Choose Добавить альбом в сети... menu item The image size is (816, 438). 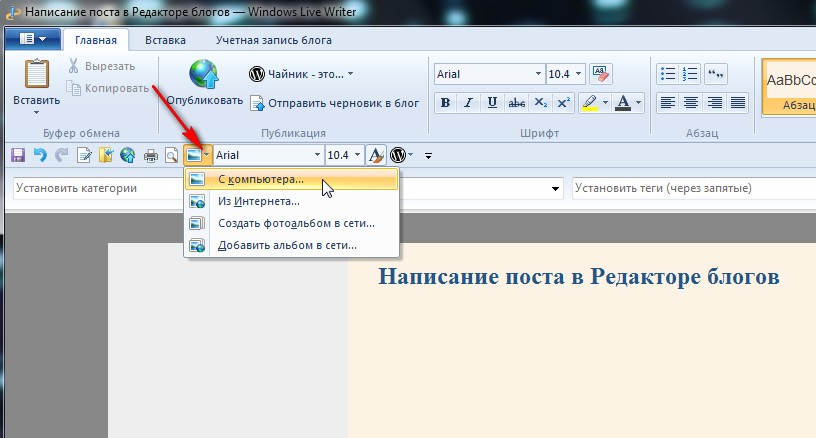click(292, 245)
